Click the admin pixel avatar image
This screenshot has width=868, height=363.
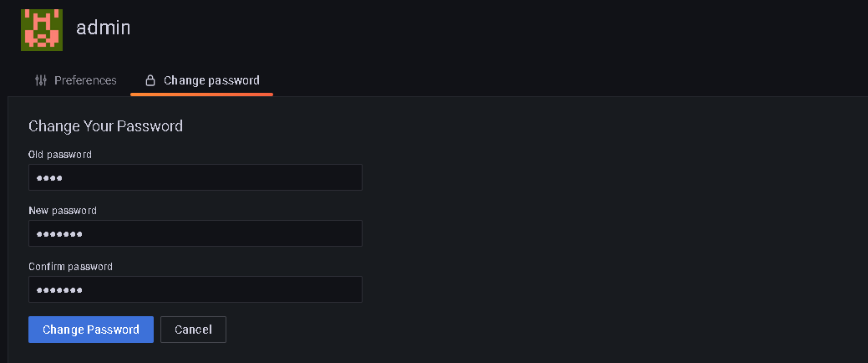tap(42, 30)
